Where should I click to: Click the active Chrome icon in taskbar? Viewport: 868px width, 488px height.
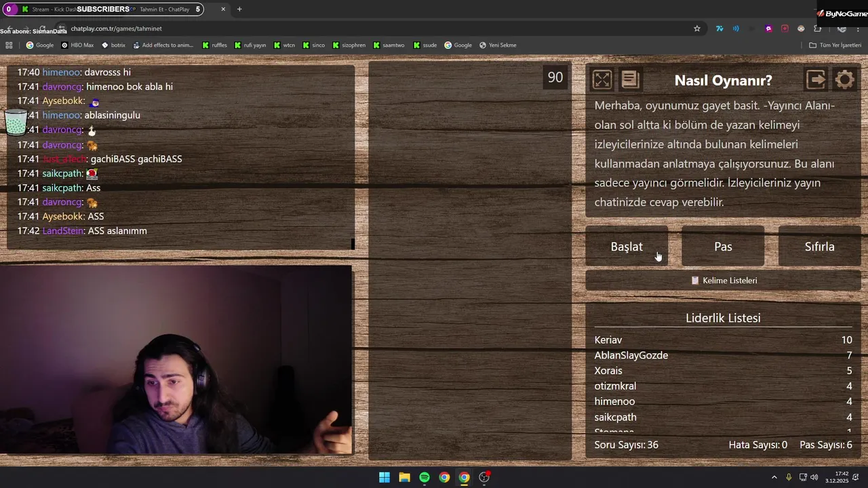pos(464,477)
